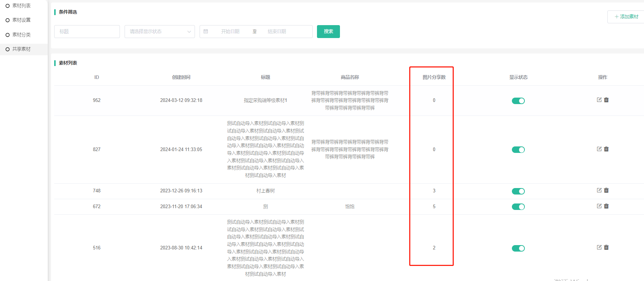Edit the material with ID 516

tap(599, 247)
